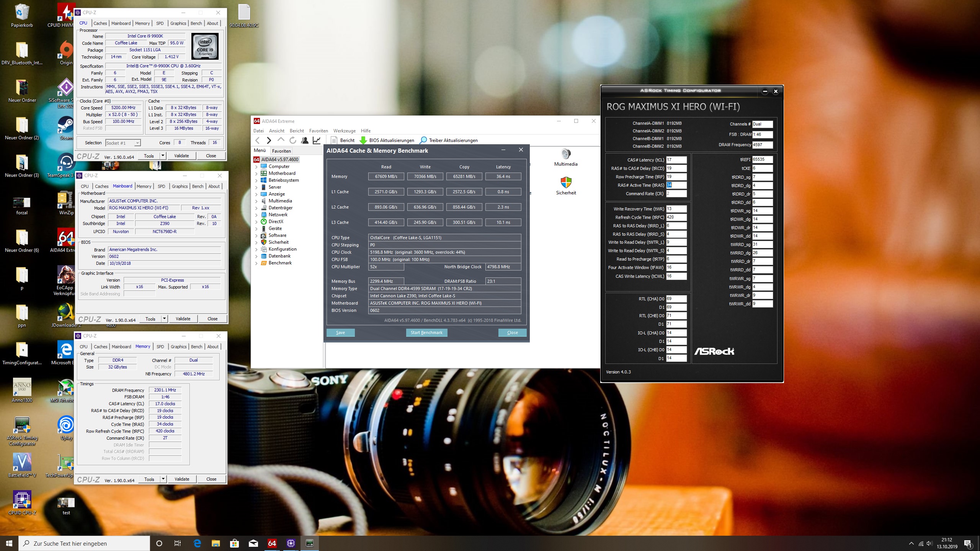Click Save in the benchmark window
Screen dimensions: 980x551
(x=340, y=333)
